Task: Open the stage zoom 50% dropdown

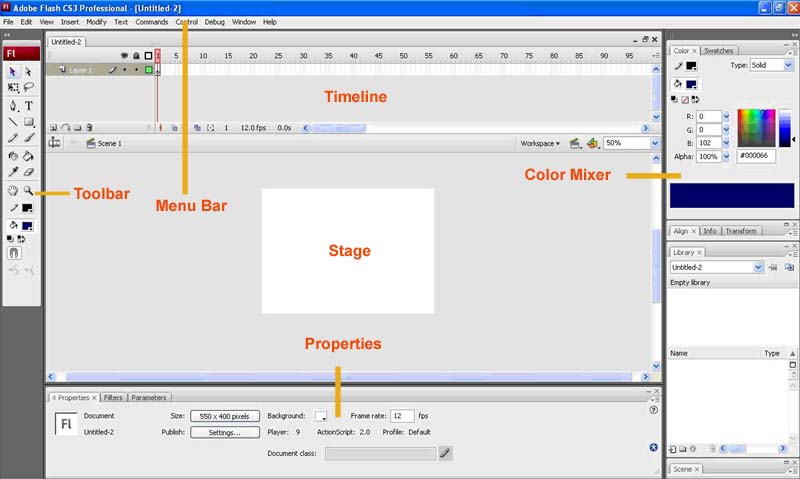Action: (x=655, y=143)
